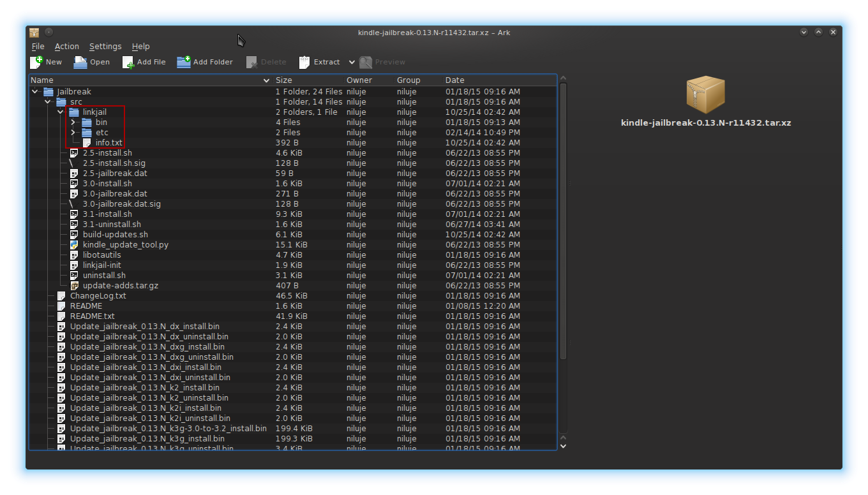The width and height of the screenshot is (868, 495).
Task: Click the New archive toolbar icon
Action: pos(36,62)
